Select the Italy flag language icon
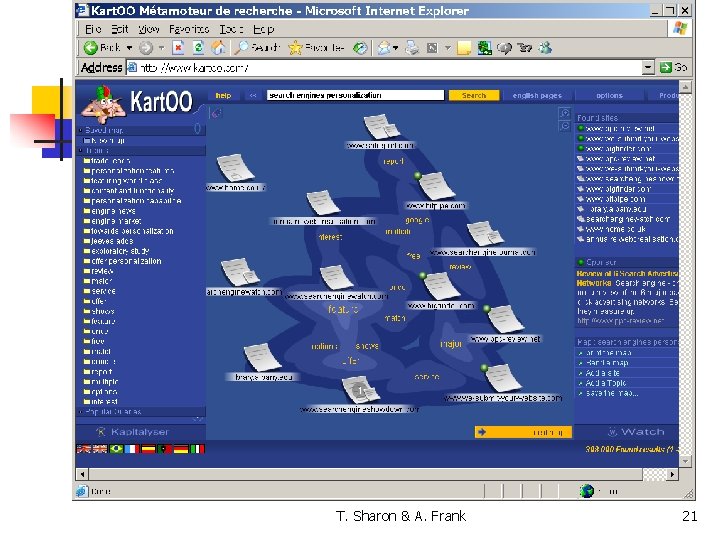 [x=197, y=449]
